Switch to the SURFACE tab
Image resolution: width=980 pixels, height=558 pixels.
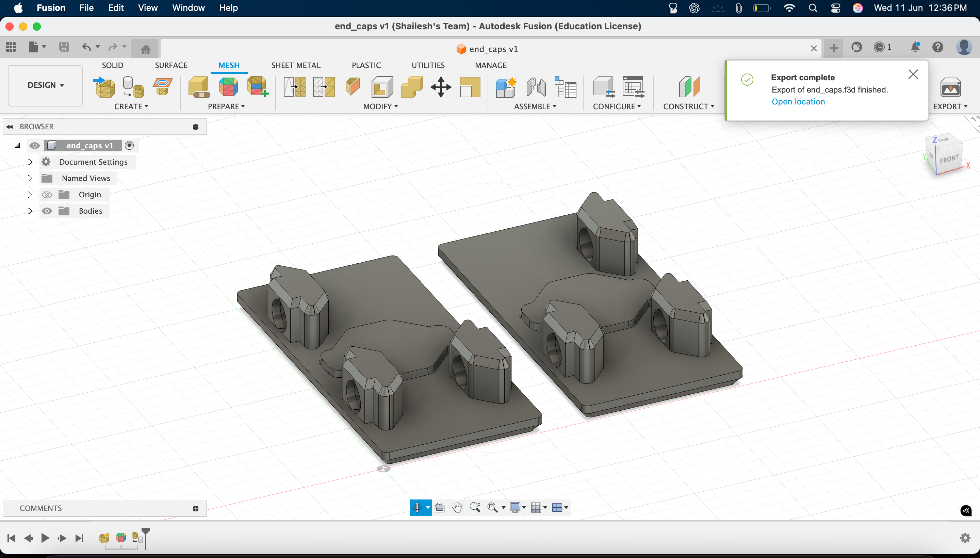[171, 66]
